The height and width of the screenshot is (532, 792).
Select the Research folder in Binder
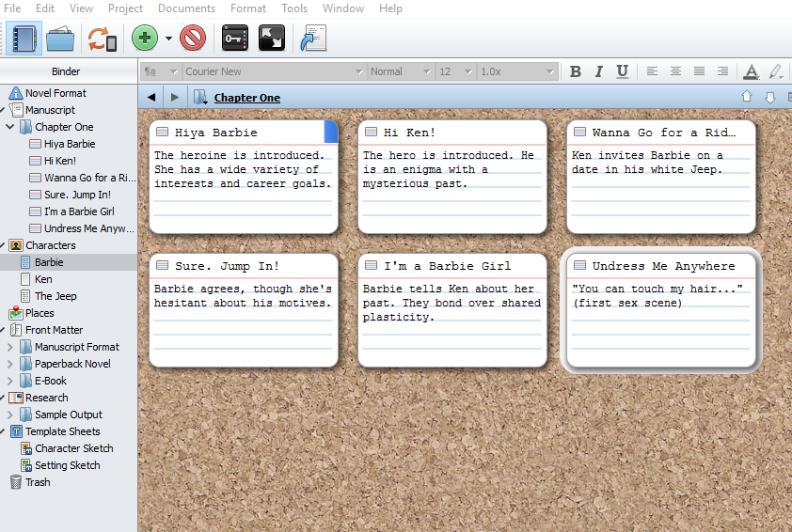(46, 398)
